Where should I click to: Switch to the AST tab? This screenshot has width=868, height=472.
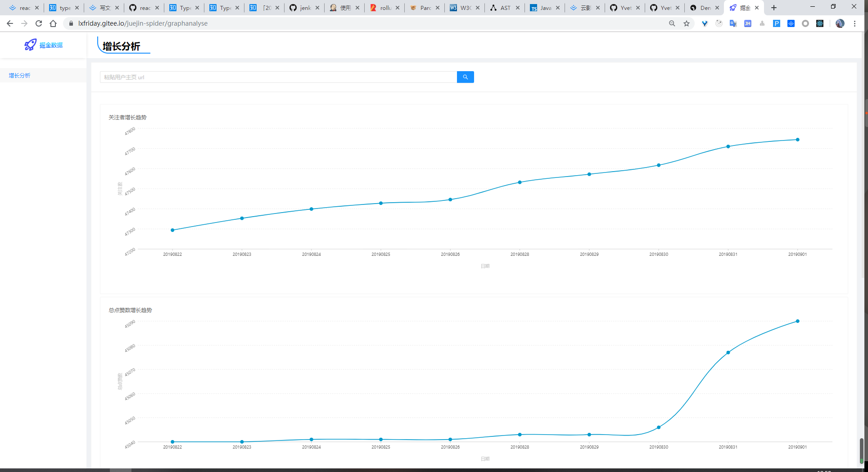coord(505,8)
